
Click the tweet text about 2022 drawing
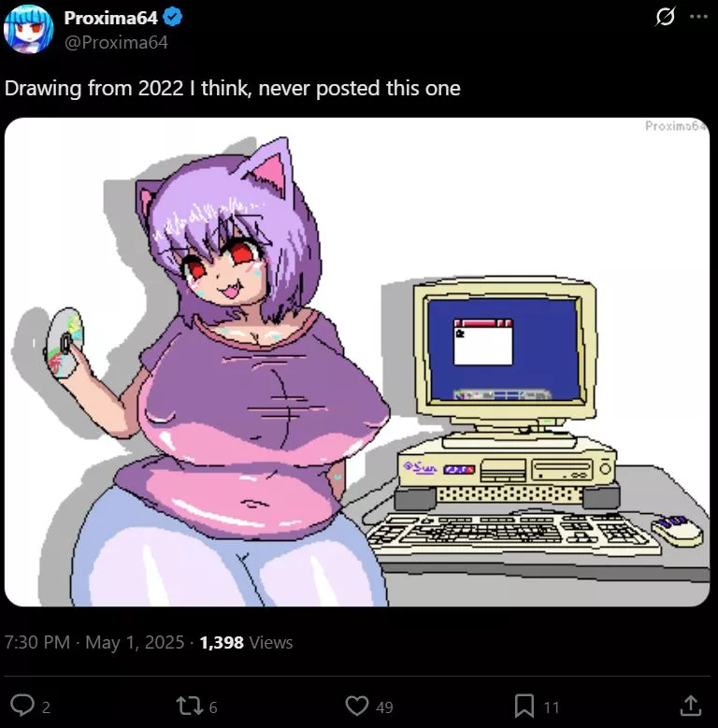[x=233, y=88]
